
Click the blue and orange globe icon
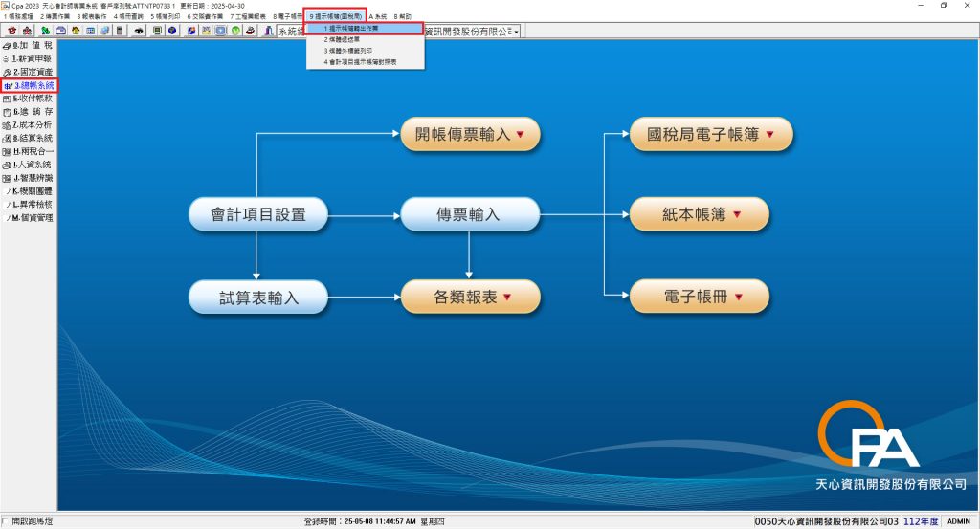191,31
